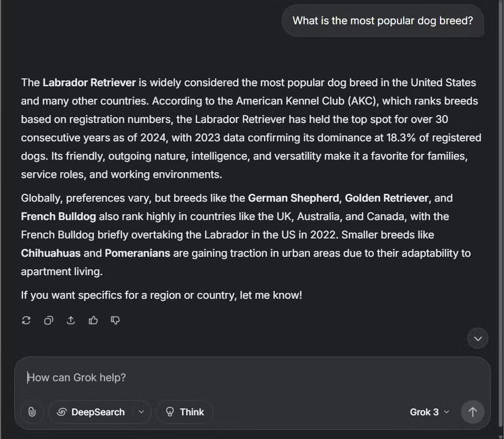Focus the 'How can Grok help?' input
Viewport: 504px width, 439px height.
click(244, 377)
